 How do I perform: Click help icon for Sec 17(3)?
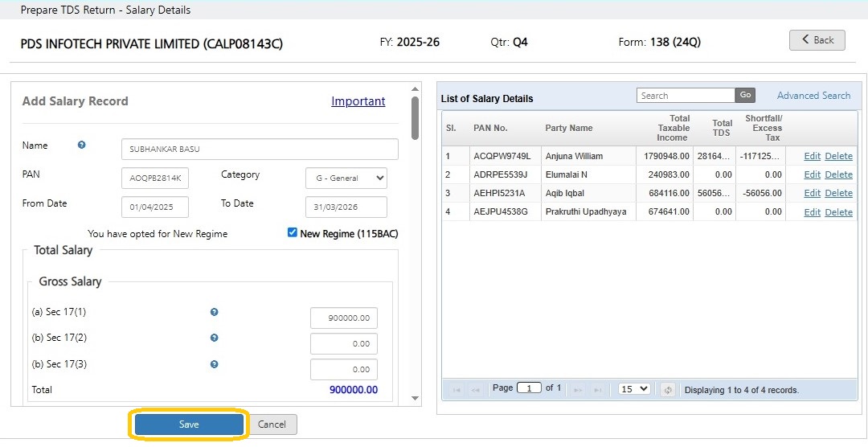(x=215, y=364)
